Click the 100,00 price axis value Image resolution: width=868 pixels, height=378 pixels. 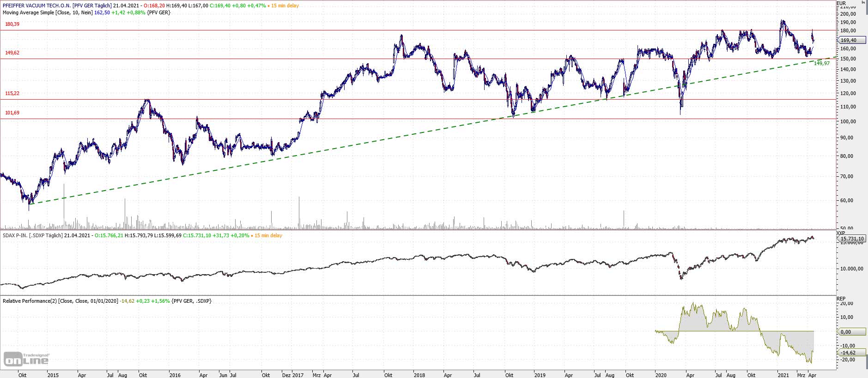848,121
